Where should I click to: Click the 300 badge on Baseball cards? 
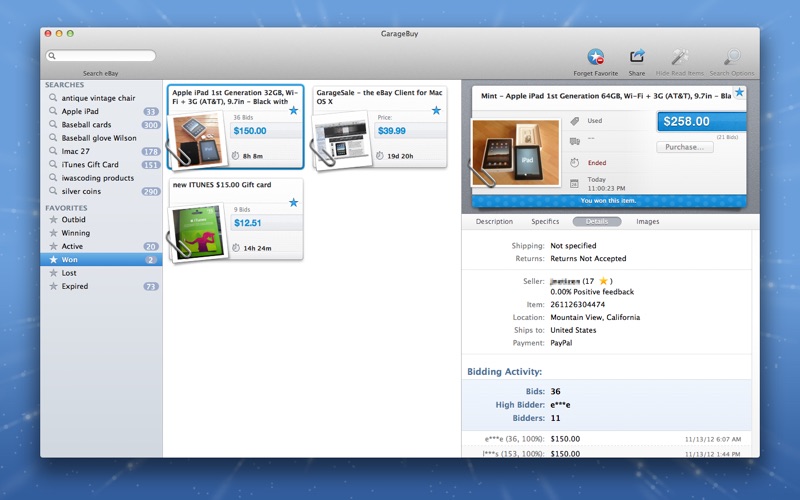[x=151, y=125]
